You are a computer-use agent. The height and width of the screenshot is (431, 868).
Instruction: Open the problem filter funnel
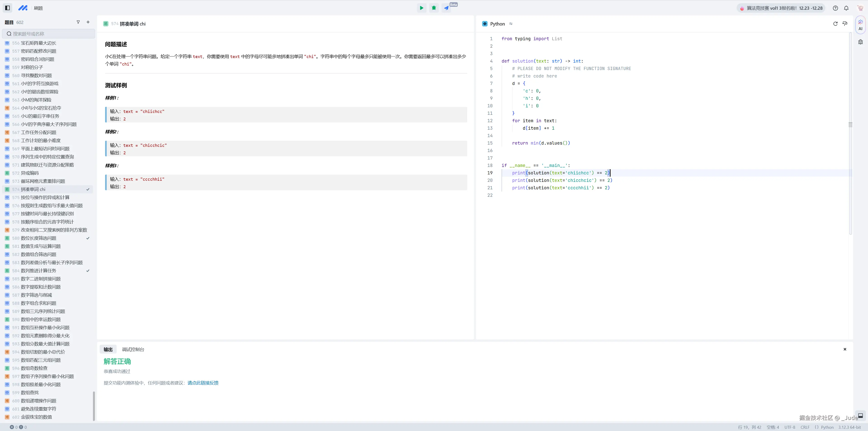point(78,22)
